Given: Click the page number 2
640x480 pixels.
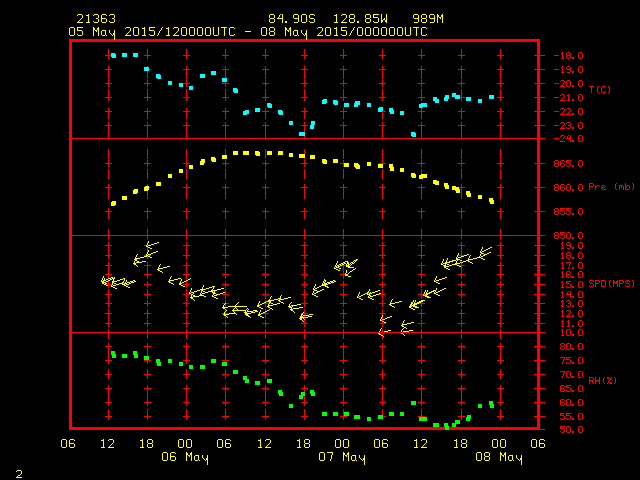Looking at the screenshot, I should [x=19, y=474].
